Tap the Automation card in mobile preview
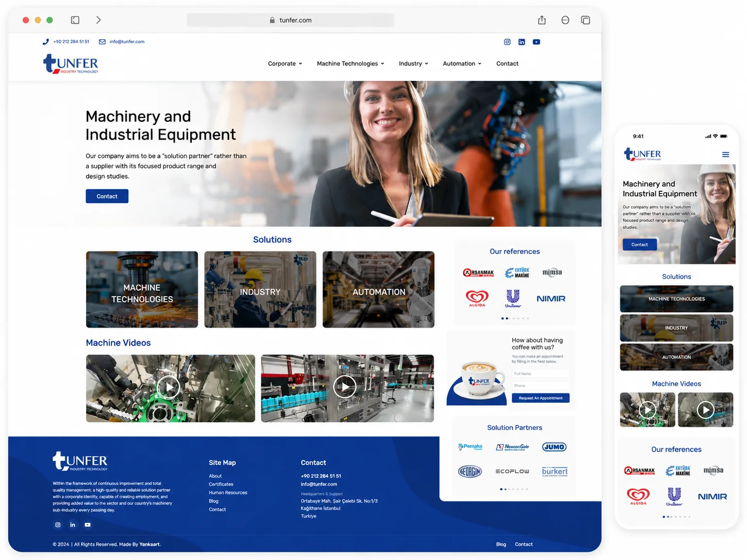Screen dimensions: 747x560 pos(676,357)
